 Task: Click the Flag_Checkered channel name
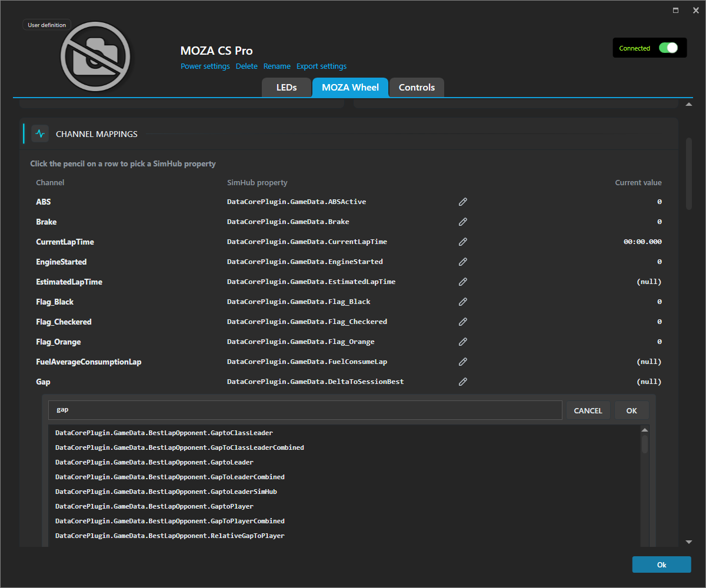click(x=64, y=322)
